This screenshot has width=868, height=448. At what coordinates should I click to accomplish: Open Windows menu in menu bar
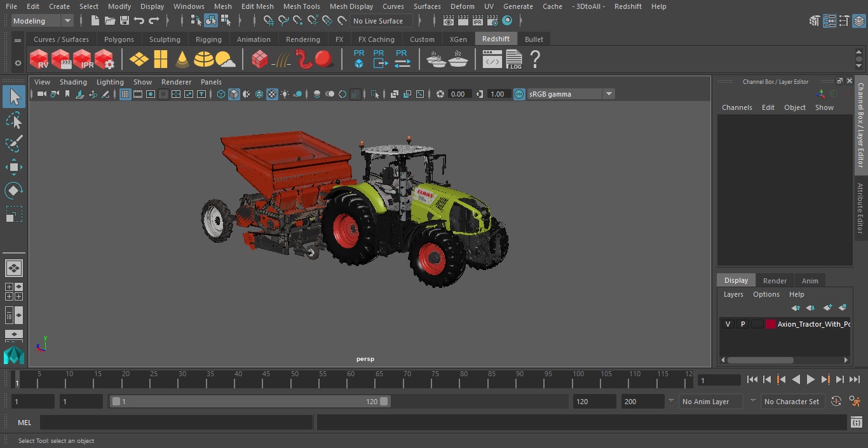click(x=189, y=6)
